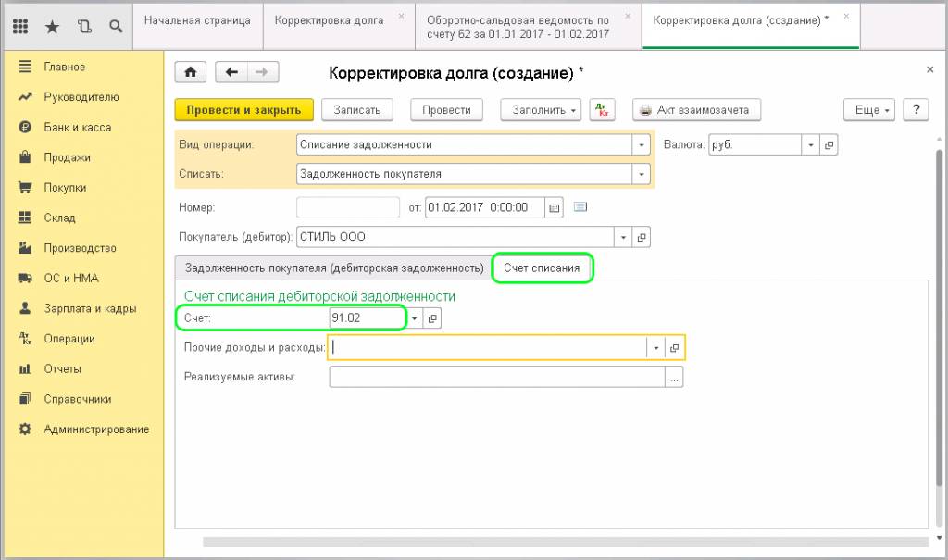Open the Еще menu dropdown
The height and width of the screenshot is (560, 948).
coord(868,110)
